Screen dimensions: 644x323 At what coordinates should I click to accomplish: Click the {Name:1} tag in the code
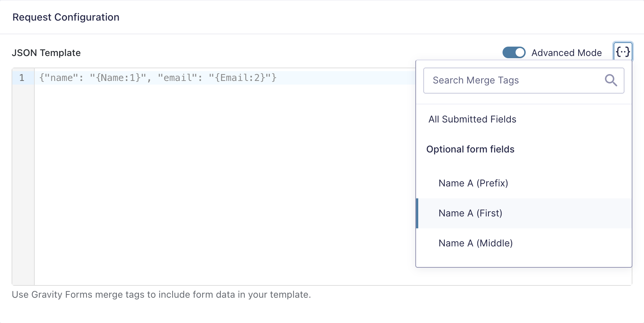point(118,78)
